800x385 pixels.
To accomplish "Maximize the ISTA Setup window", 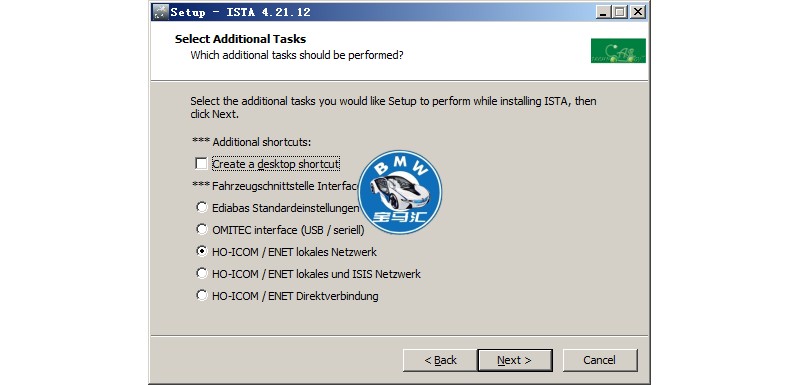I will coord(620,12).
